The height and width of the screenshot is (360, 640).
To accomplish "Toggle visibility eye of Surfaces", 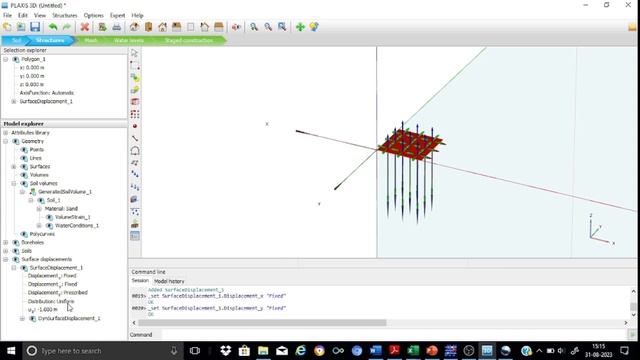I will [24, 167].
